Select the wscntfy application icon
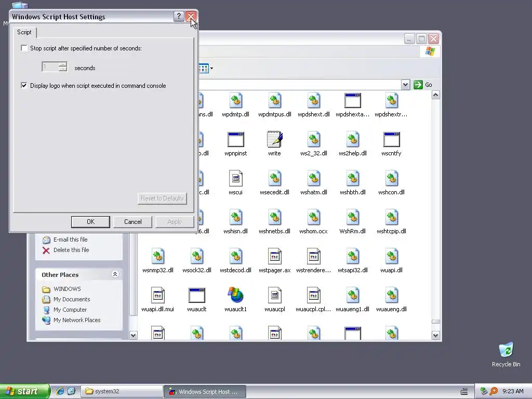Viewport: 532px width, 399px height. [x=392, y=139]
